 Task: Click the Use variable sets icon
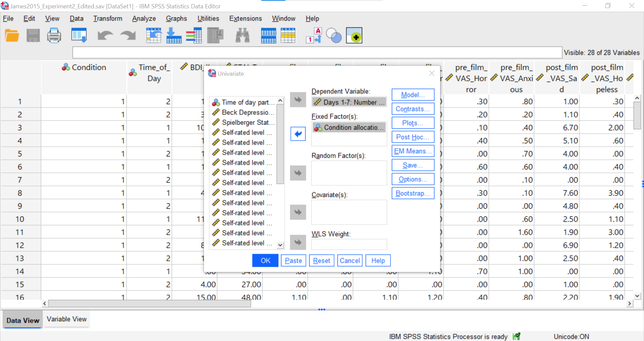(334, 36)
